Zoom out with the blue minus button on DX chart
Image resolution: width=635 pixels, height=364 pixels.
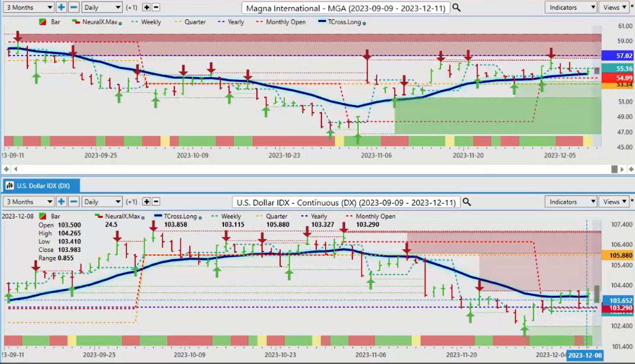click(74, 202)
